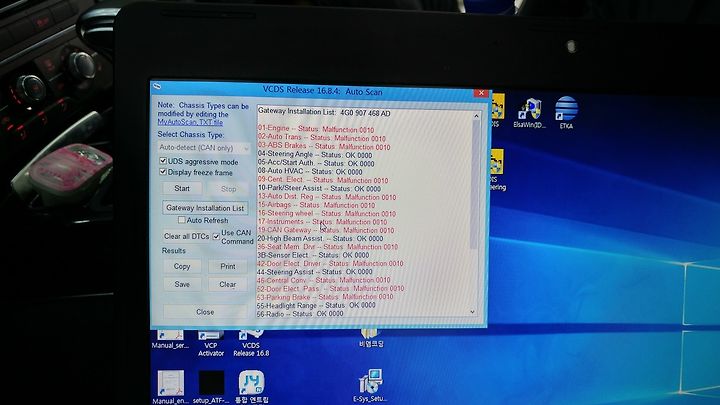The image size is (720, 405).
Task: Click the Stop button
Action: click(228, 189)
